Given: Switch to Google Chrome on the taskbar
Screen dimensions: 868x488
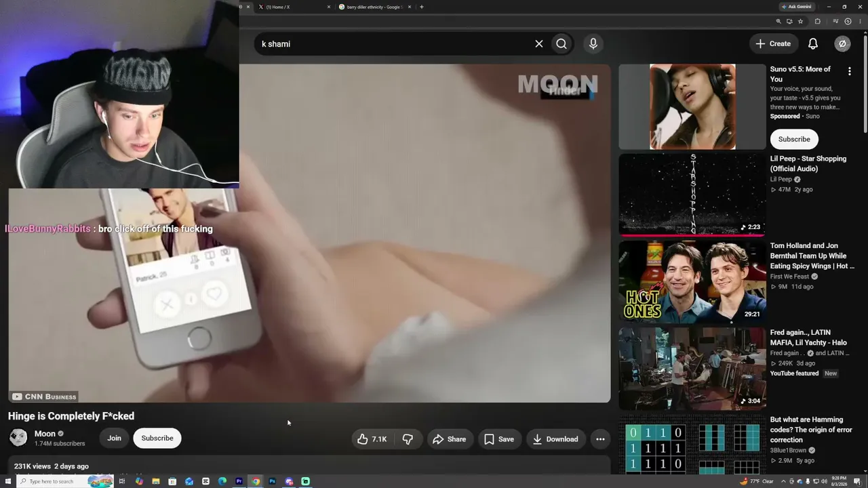Looking at the screenshot, I should [x=256, y=481].
